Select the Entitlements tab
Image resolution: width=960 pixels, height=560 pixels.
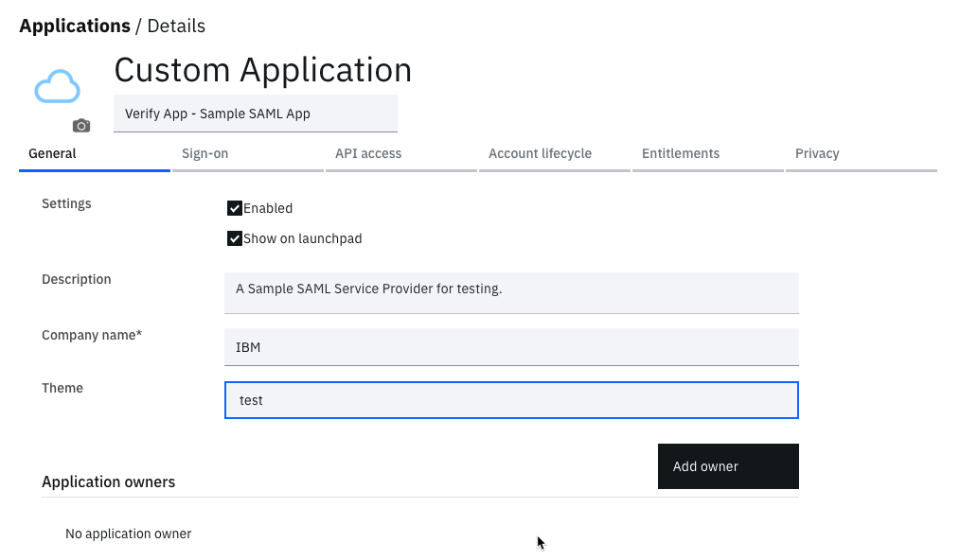[x=708, y=155]
